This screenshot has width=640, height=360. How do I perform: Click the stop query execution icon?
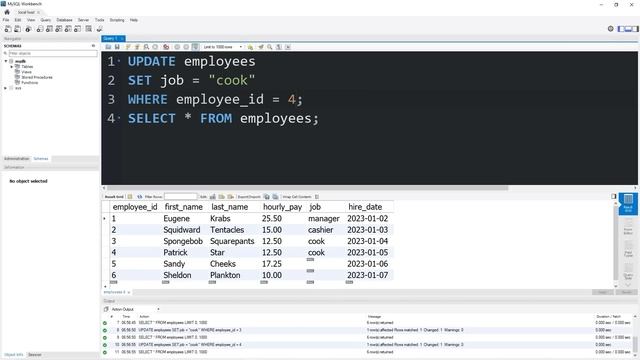[x=155, y=47]
